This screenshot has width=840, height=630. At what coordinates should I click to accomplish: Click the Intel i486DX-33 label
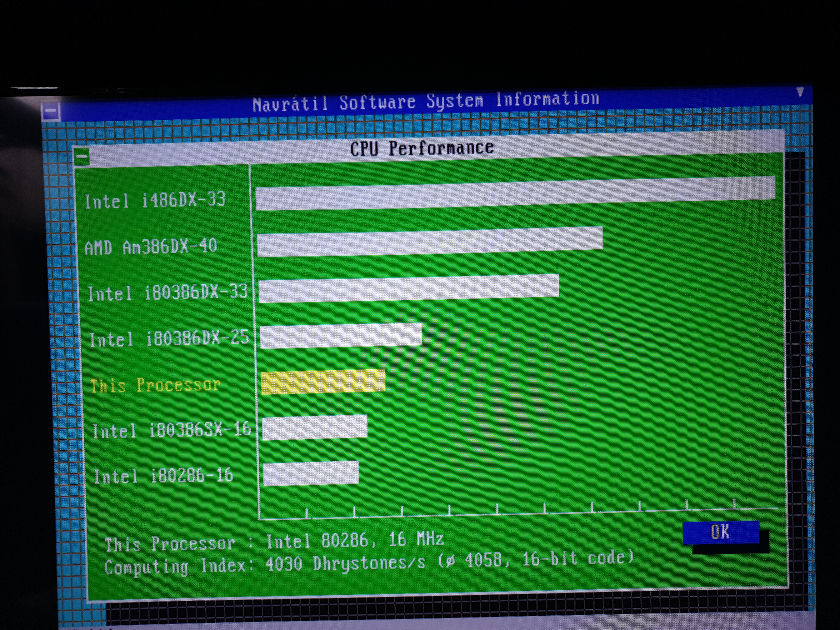coord(155,200)
